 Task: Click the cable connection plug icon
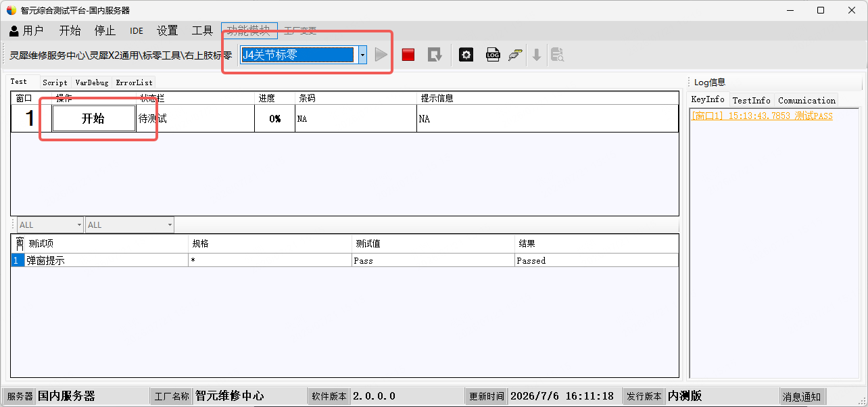[x=515, y=55]
